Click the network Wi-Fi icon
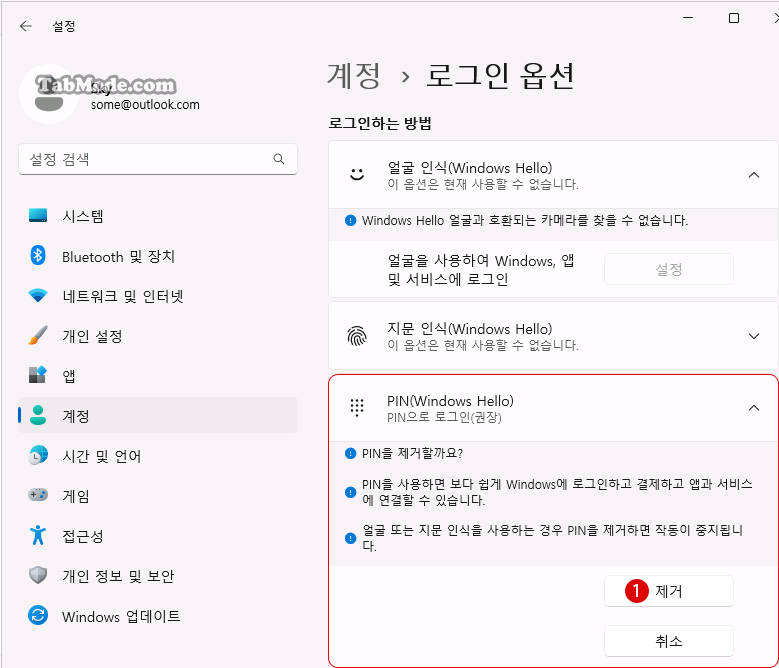The height and width of the screenshot is (668, 779). [x=38, y=296]
